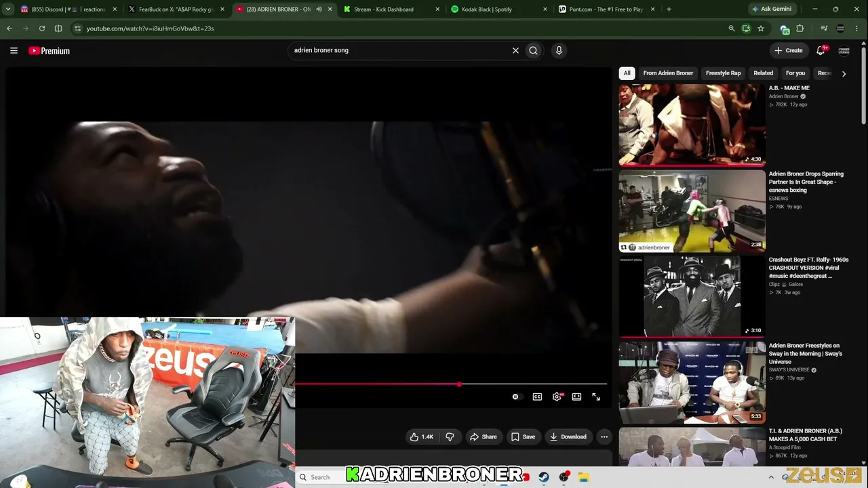Click the Create button
The height and width of the screenshot is (488, 868).
pyautogui.click(x=788, y=51)
